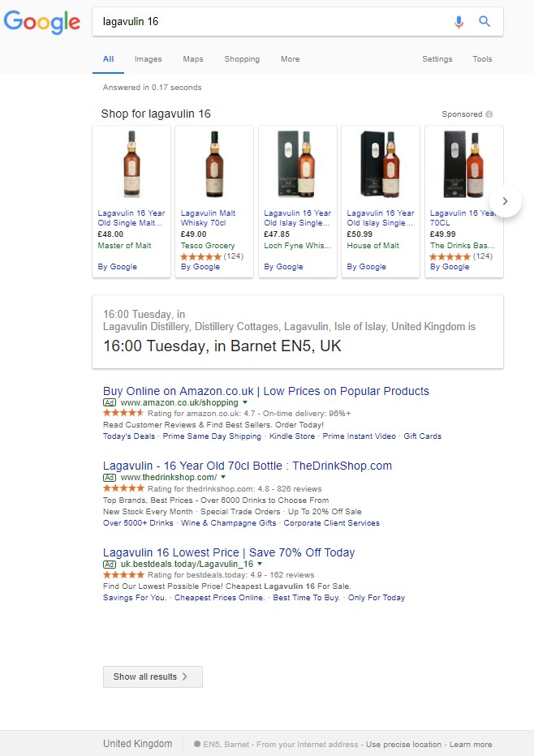Click the Sponsored info icon

489,114
